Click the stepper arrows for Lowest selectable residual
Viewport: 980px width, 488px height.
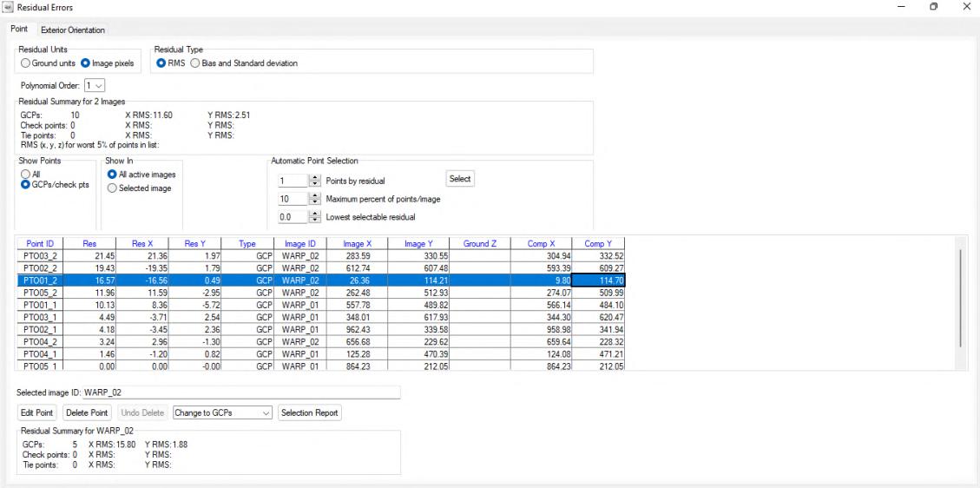click(315, 217)
